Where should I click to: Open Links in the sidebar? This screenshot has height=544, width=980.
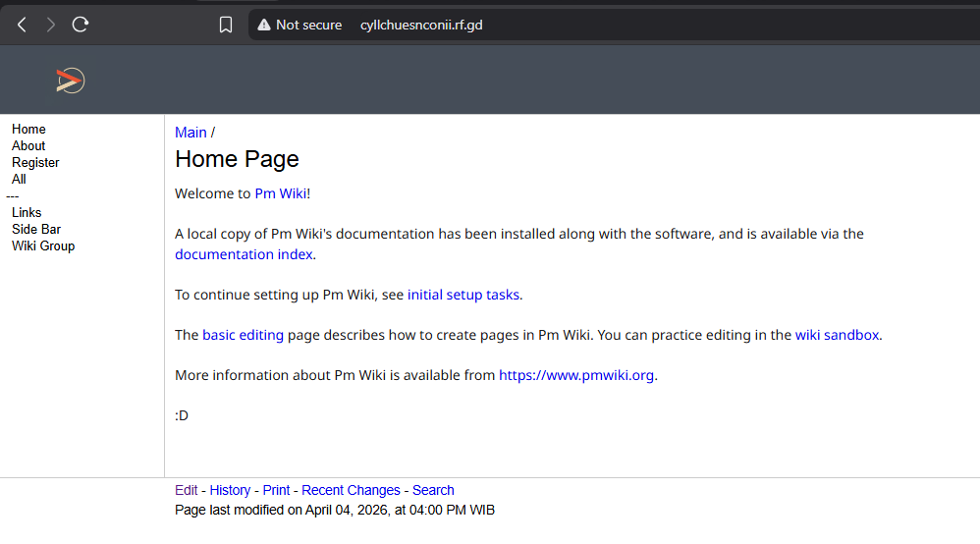point(27,213)
